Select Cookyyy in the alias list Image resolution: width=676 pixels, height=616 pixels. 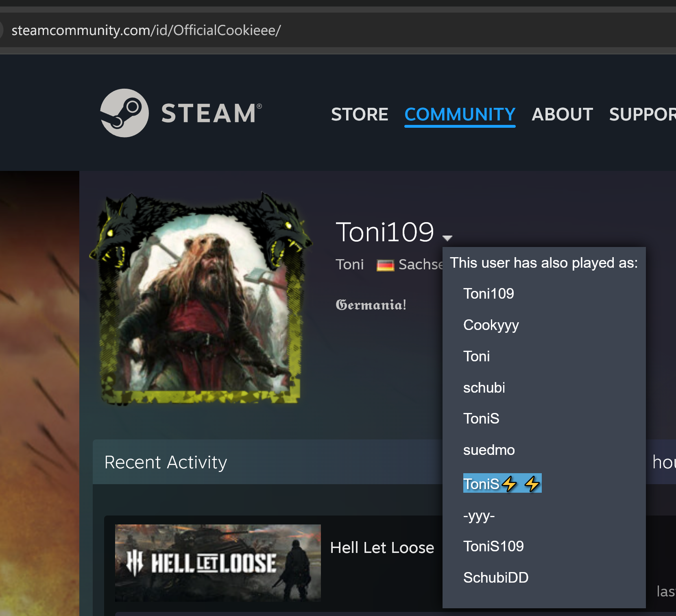click(x=491, y=325)
